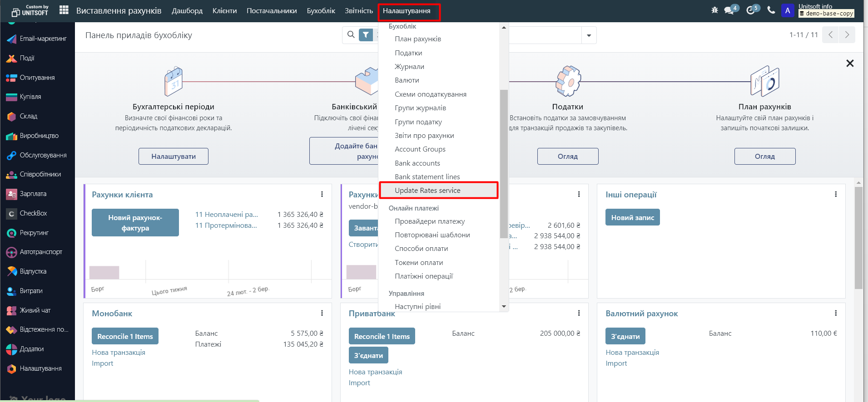Open the chat messages icon
This screenshot has width=868, height=402.
[729, 10]
